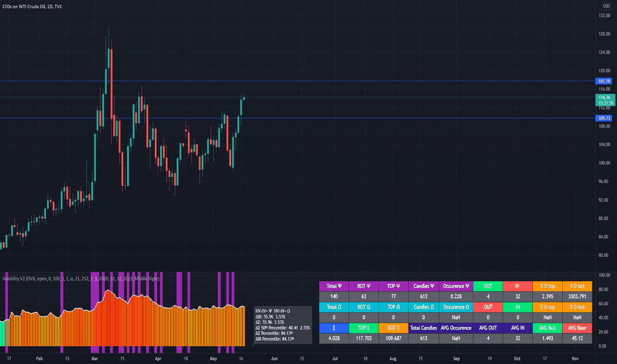Click the Nov label on the time axis

(575, 359)
